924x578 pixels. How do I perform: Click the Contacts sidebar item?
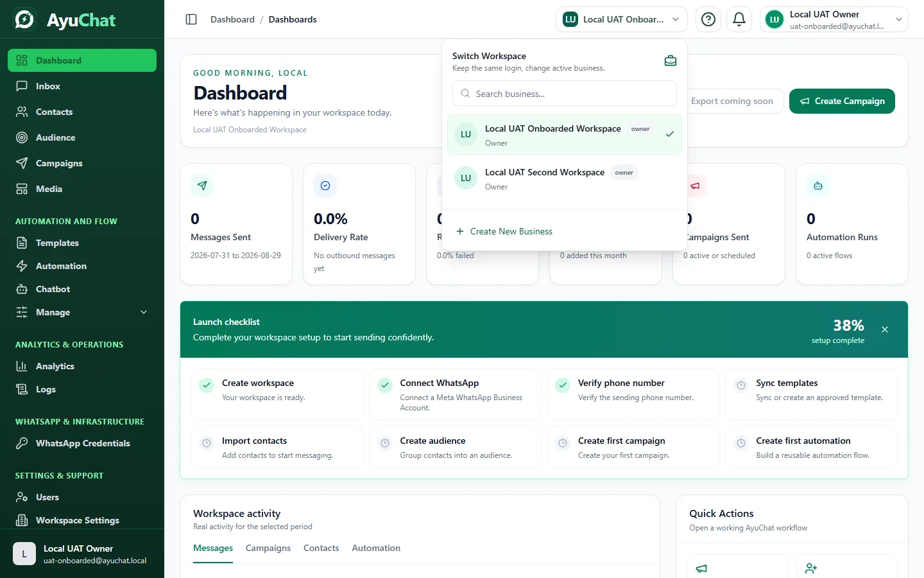click(x=82, y=112)
